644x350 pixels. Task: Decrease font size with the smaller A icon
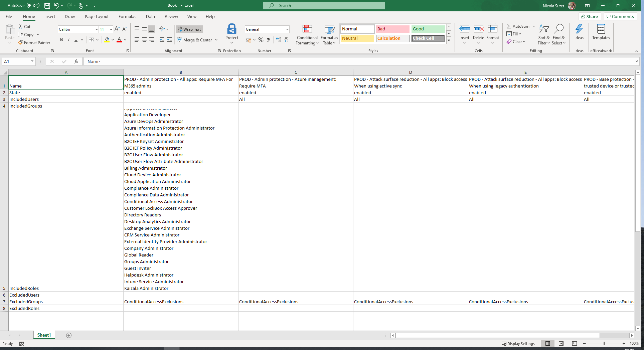pyautogui.click(x=125, y=29)
